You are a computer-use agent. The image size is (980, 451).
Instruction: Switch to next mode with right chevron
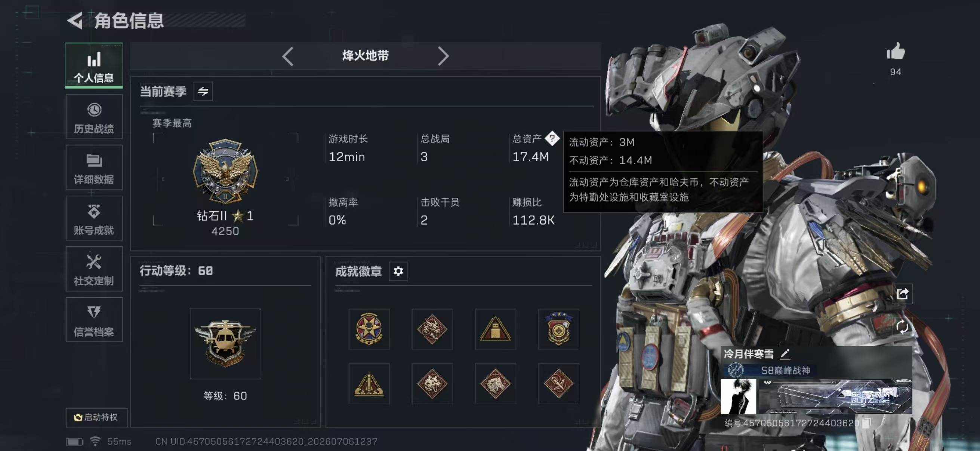tap(443, 56)
